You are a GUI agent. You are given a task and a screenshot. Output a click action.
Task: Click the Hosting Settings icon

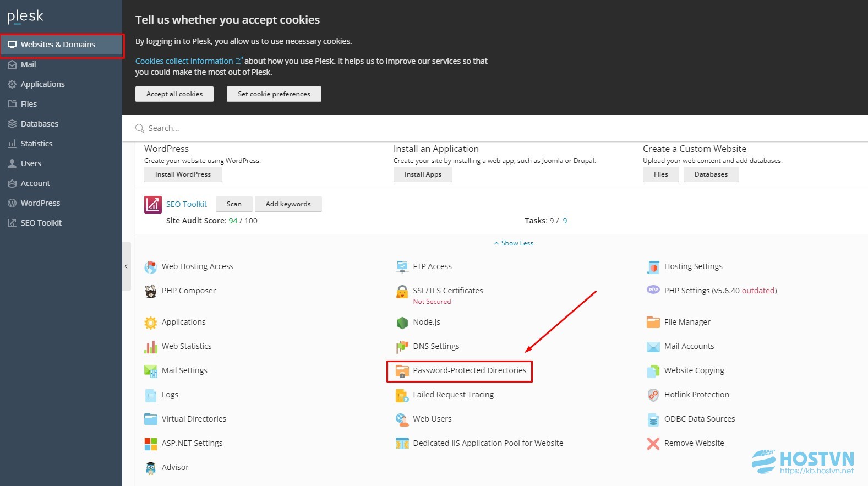coord(653,267)
